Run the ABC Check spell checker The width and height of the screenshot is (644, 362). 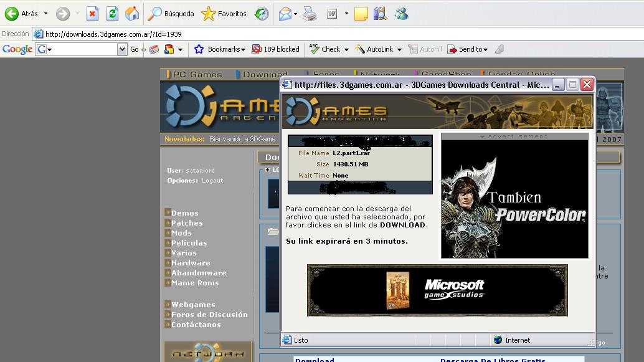point(325,49)
